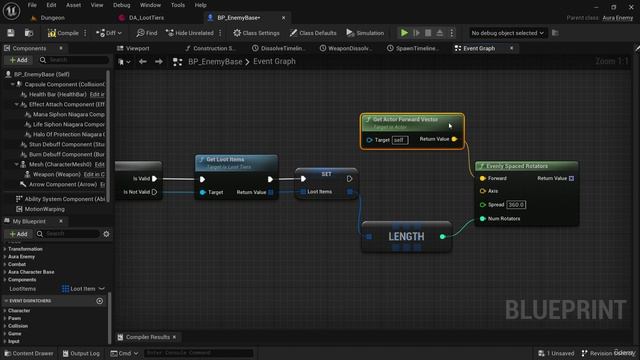Close the Event Graph tab
Viewport: 640px width, 360px height.
click(x=511, y=48)
